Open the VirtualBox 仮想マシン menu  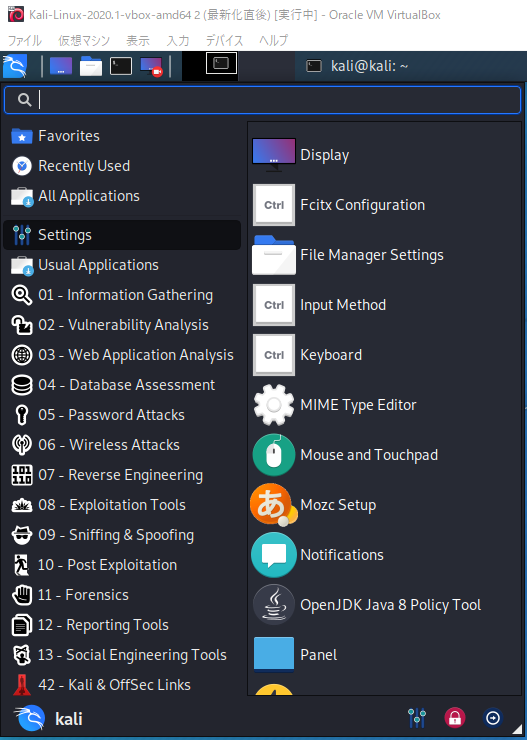84,41
